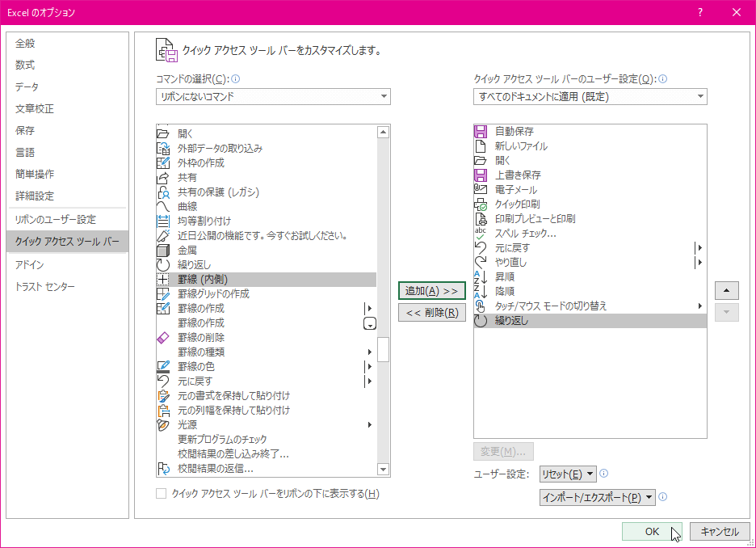Click the 追加(A) >> button
The height and width of the screenshot is (548, 756).
431,291
